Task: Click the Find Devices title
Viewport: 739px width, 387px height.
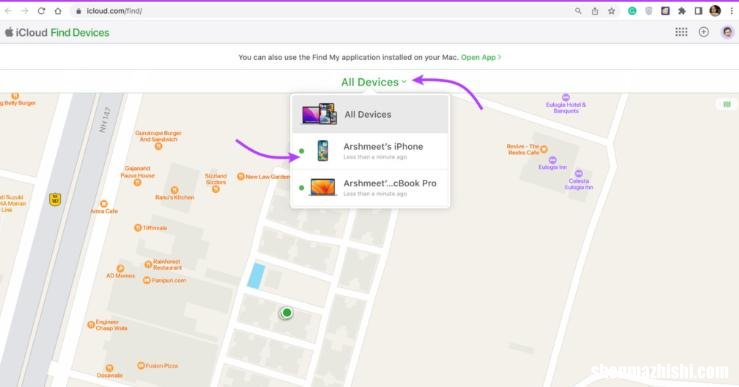Action: click(80, 33)
